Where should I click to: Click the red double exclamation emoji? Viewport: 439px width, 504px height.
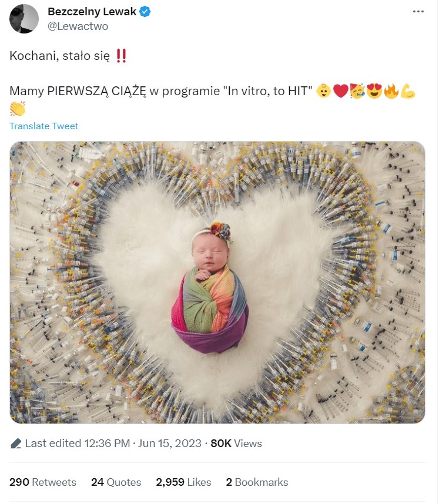click(121, 56)
